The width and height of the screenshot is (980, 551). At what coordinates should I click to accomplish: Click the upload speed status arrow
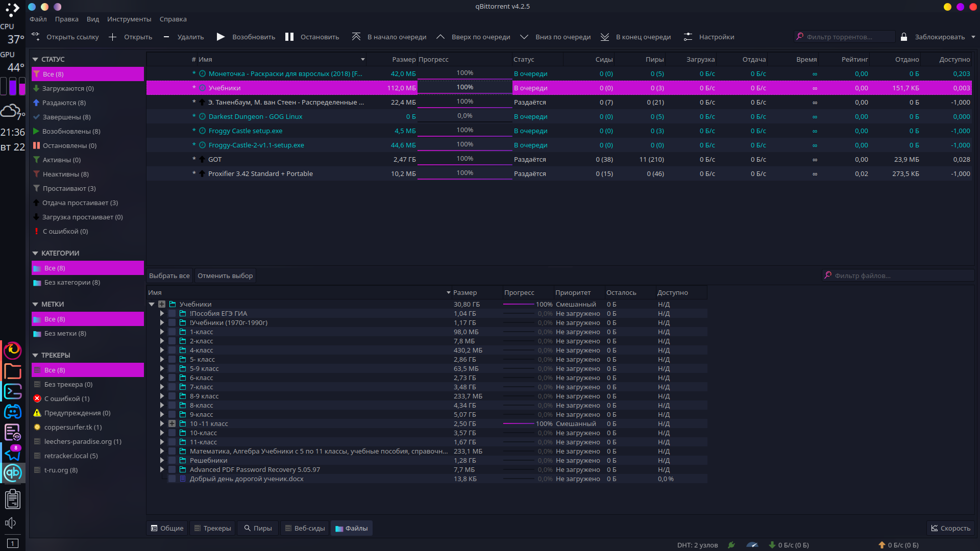(x=881, y=545)
